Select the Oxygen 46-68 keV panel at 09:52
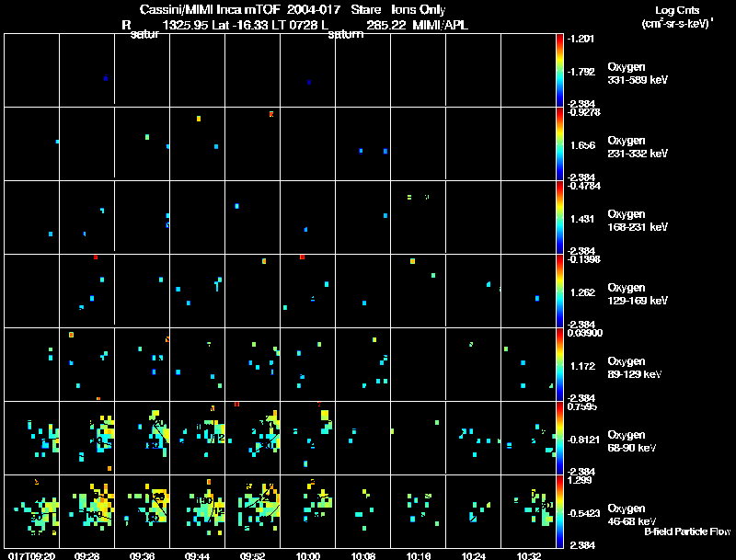The image size is (736, 560). [x=252, y=511]
